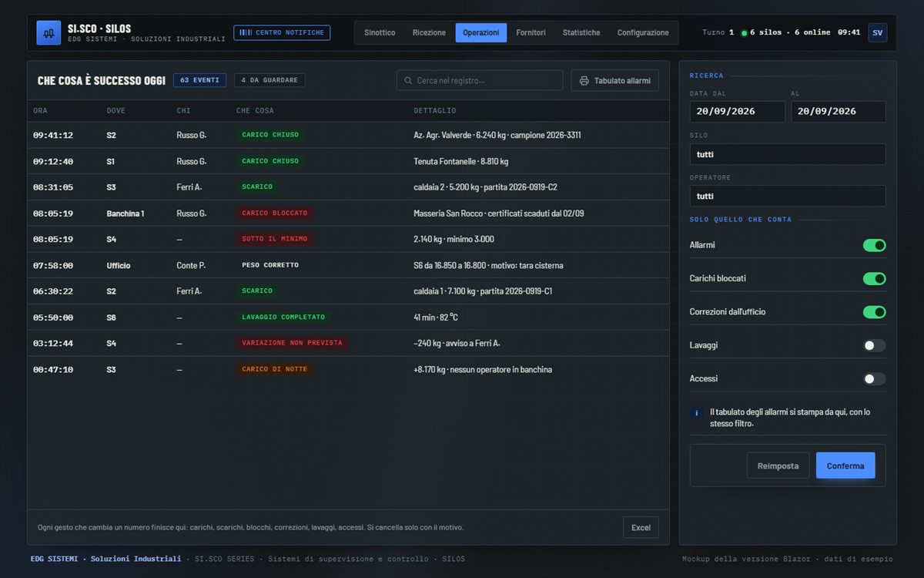
Task: Open the Configurazione tab
Action: [x=643, y=32]
